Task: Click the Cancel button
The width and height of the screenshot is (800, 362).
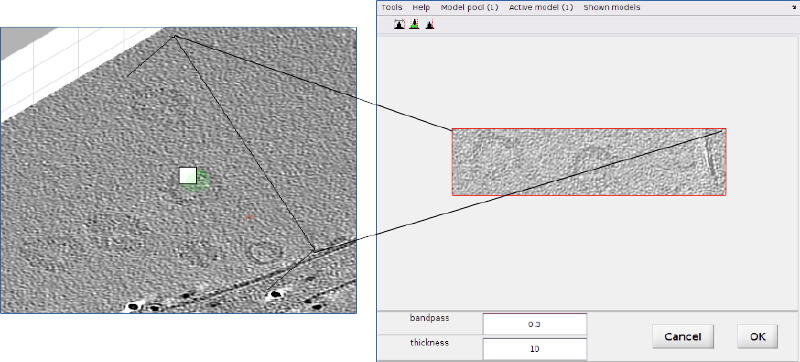Action: (x=683, y=337)
